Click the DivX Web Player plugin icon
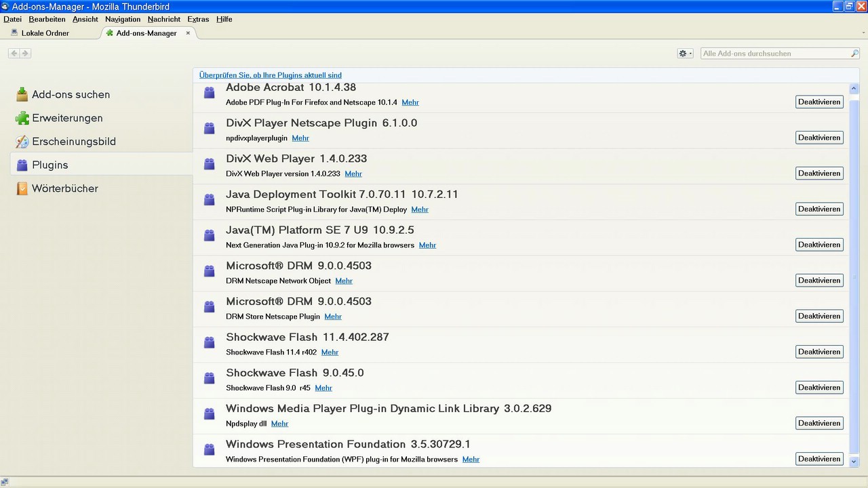Viewport: 868px width, 488px height. coord(210,164)
